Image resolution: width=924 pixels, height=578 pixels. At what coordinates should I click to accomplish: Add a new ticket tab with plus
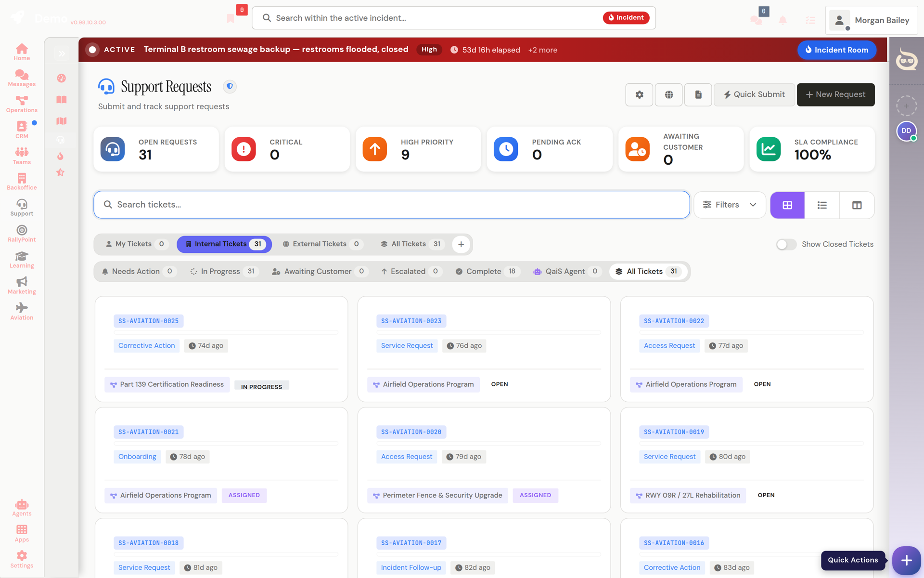click(461, 245)
